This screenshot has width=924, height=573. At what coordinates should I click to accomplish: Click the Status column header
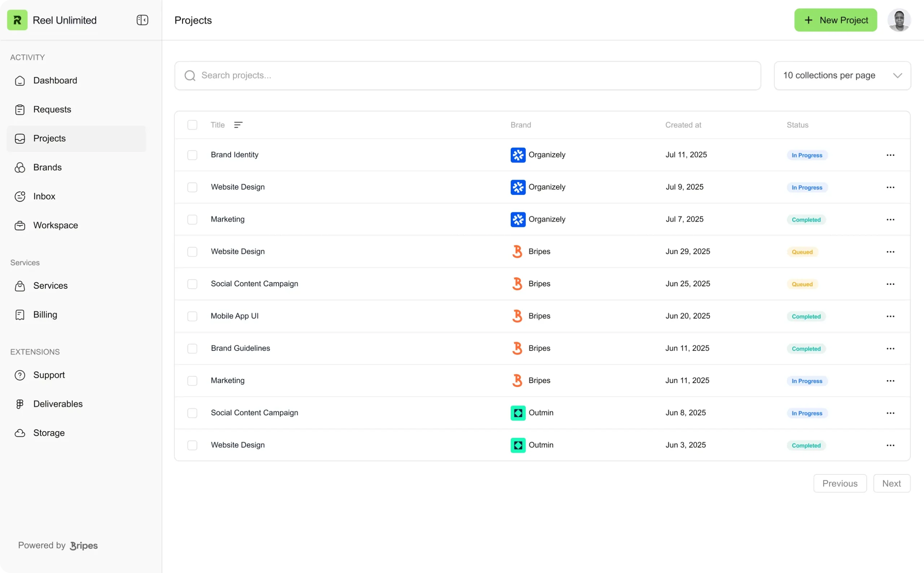(797, 125)
